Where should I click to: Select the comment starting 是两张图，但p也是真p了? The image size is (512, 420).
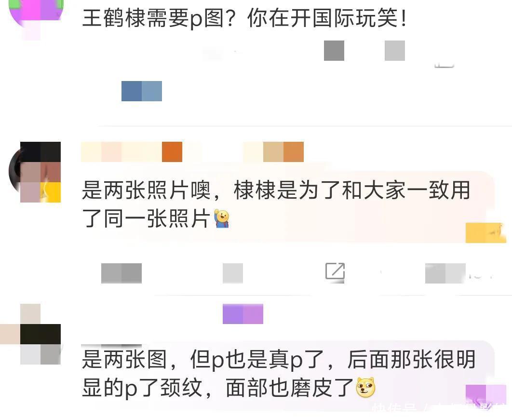tap(279, 374)
